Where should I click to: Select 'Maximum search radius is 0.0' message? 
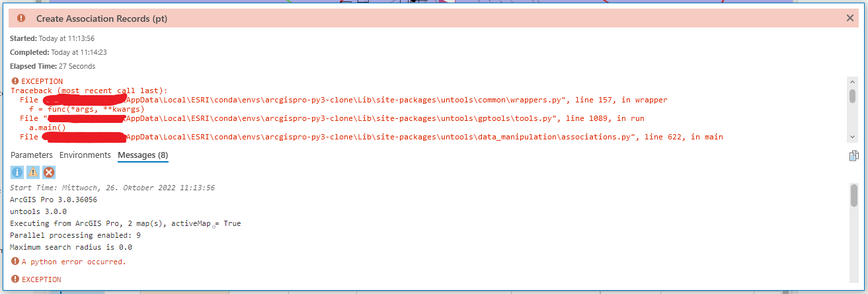(71, 247)
